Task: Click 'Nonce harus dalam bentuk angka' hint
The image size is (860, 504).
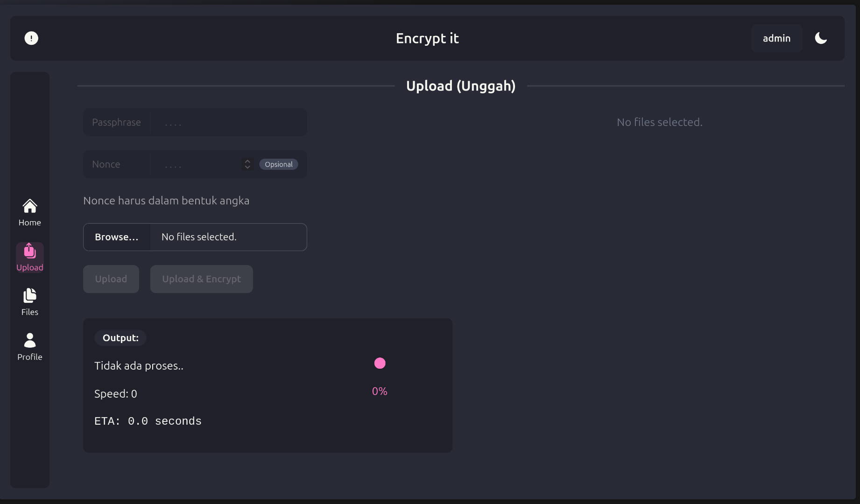Action: (166, 201)
